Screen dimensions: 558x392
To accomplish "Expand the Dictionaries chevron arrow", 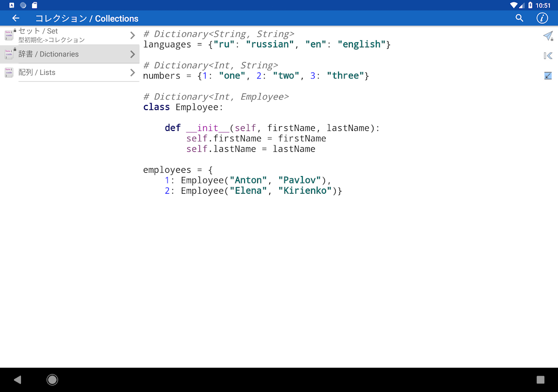I will [x=133, y=54].
